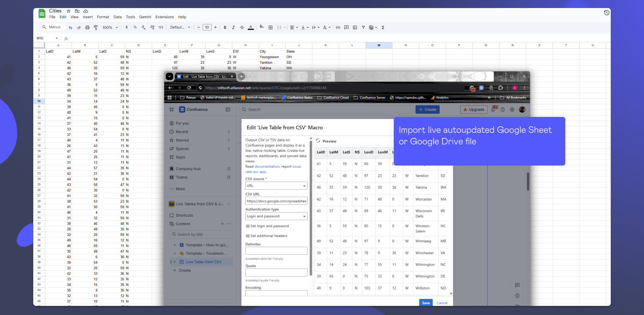
Task: Open a new browser tab
Action: pos(241,76)
